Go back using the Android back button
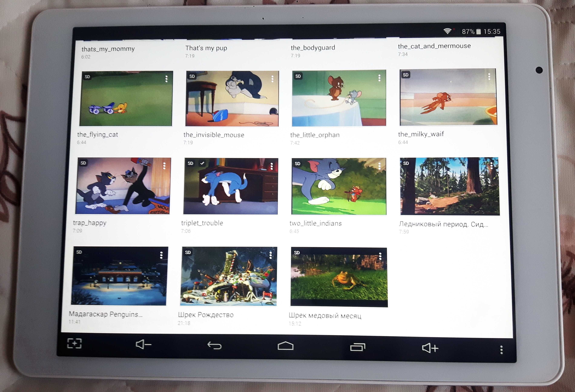 pyautogui.click(x=214, y=345)
